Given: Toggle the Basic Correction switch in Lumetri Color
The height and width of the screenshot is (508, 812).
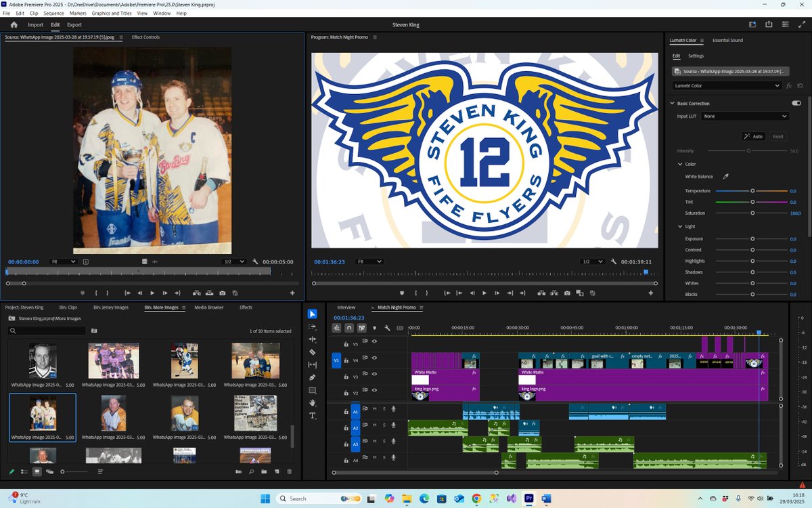Looking at the screenshot, I should [x=797, y=103].
